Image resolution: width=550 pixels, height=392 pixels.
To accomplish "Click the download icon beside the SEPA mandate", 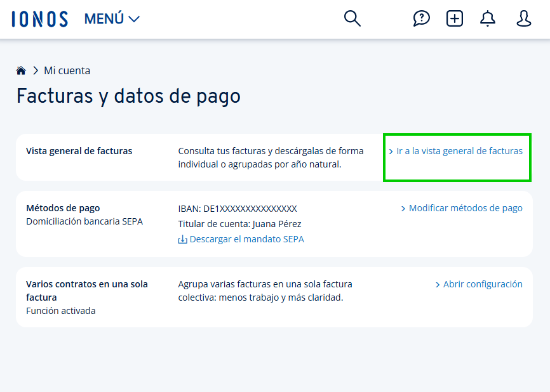I will (182, 240).
